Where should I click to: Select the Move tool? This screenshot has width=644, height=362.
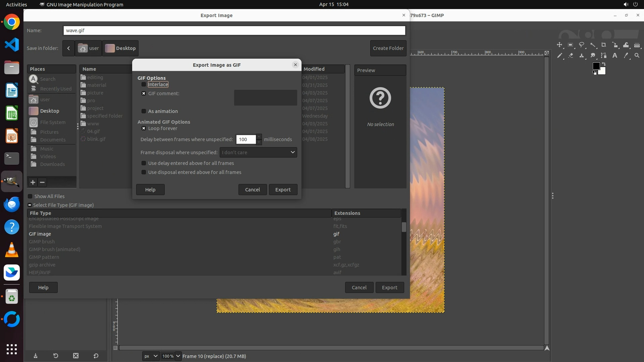point(559,45)
